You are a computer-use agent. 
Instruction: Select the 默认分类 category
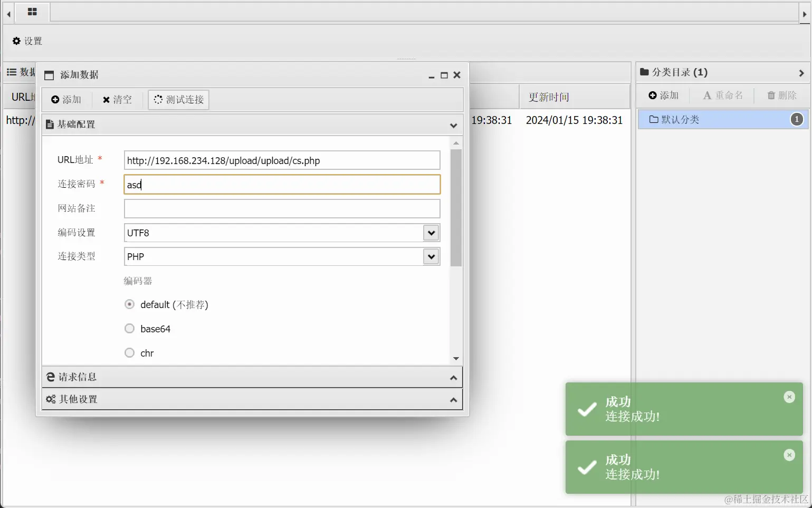click(x=722, y=120)
